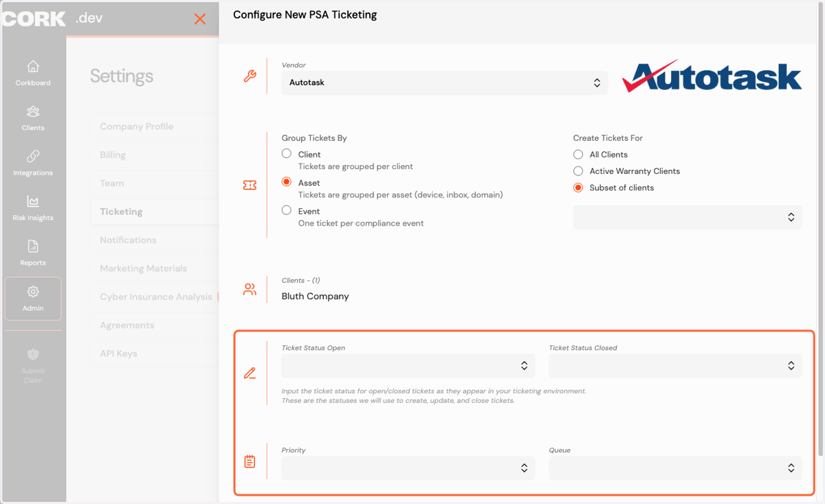825x504 pixels.
Task: Open the Corkboard home icon
Action: tap(33, 67)
